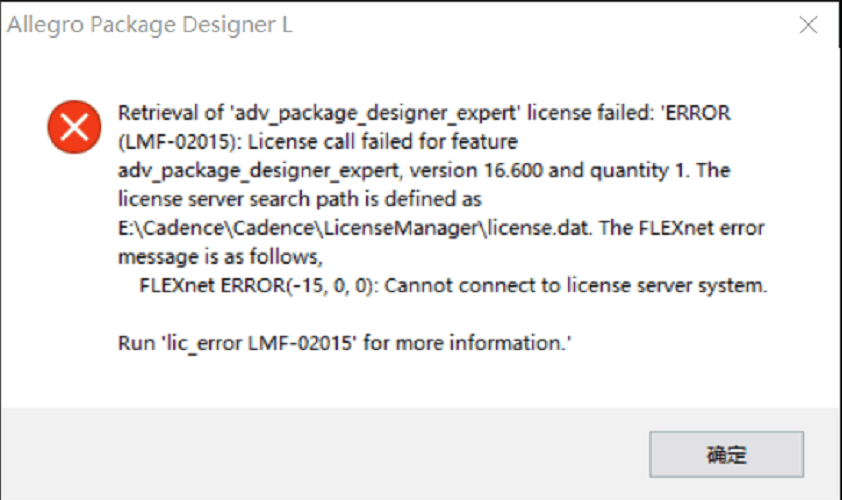Screen dimensions: 842x500
Task: Click 'The FLEXnet error' phrase
Action: pos(682,228)
